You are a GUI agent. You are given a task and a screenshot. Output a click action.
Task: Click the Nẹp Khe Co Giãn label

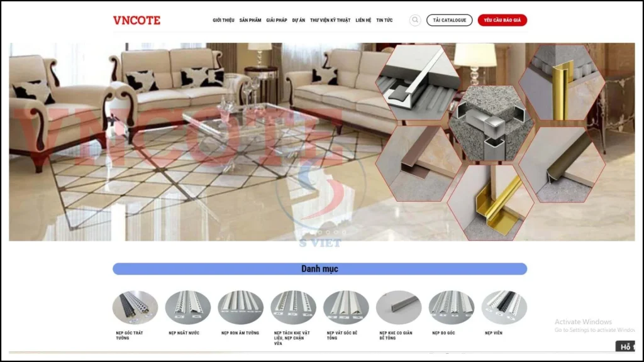point(396,336)
